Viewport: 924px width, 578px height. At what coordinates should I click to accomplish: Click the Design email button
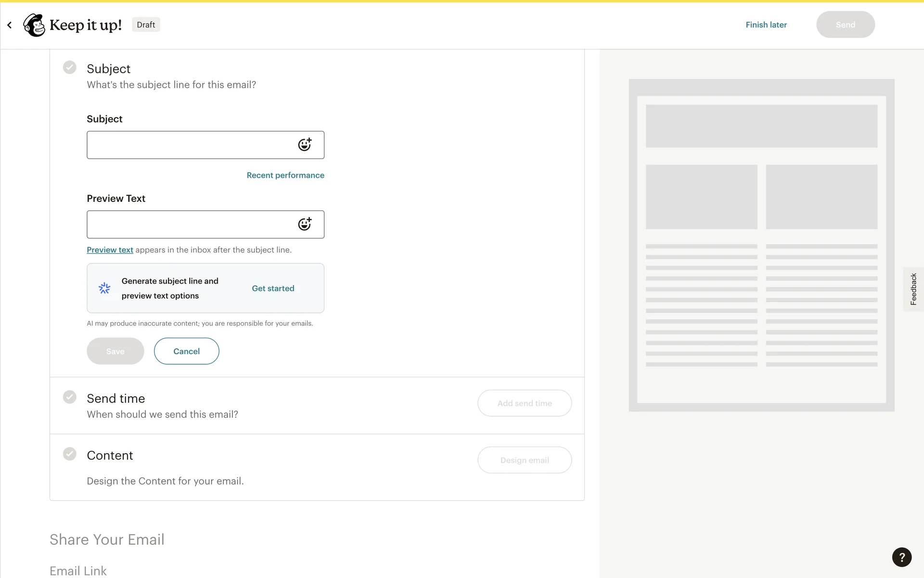(525, 460)
